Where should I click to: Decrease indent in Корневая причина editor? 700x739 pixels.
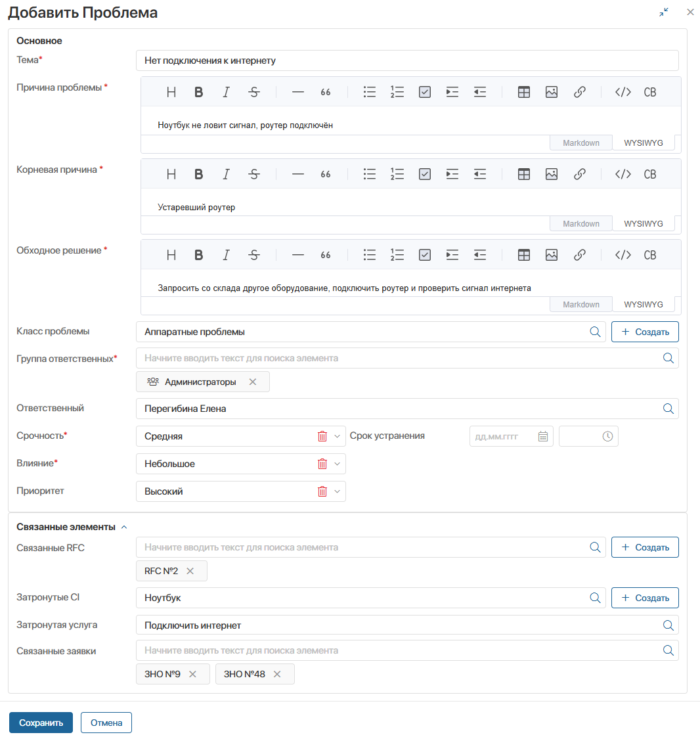pos(480,174)
